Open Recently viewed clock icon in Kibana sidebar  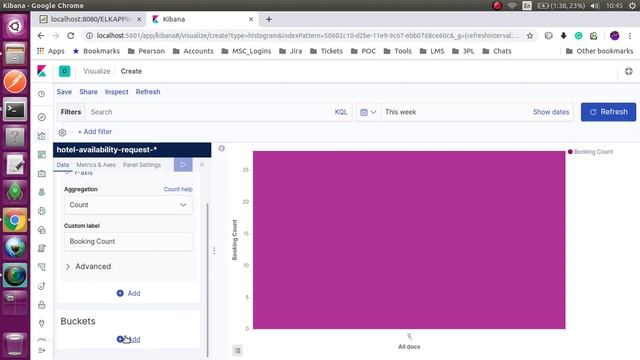(42, 94)
